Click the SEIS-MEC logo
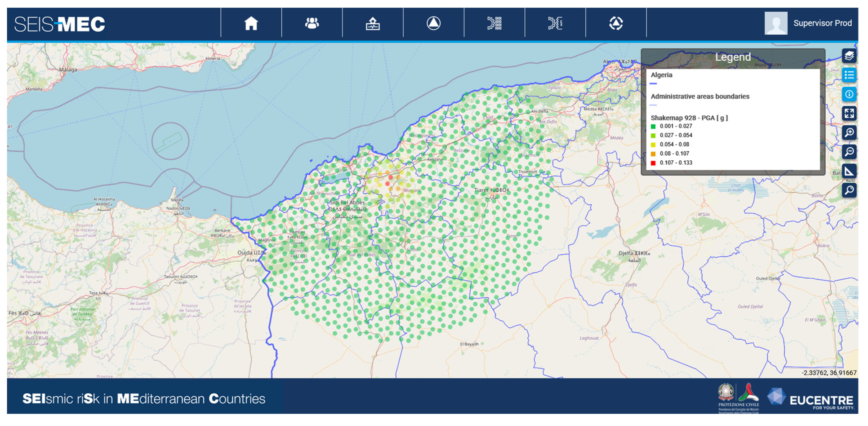 pos(60,24)
